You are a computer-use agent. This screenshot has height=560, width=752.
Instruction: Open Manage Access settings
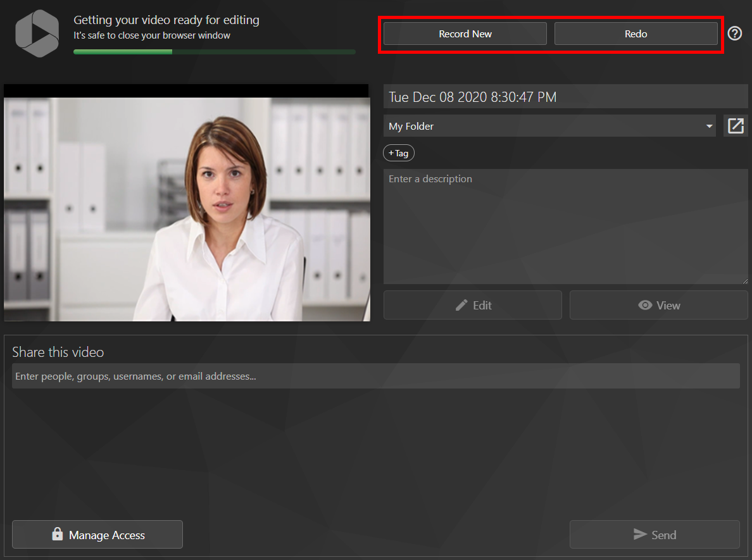[x=97, y=535]
